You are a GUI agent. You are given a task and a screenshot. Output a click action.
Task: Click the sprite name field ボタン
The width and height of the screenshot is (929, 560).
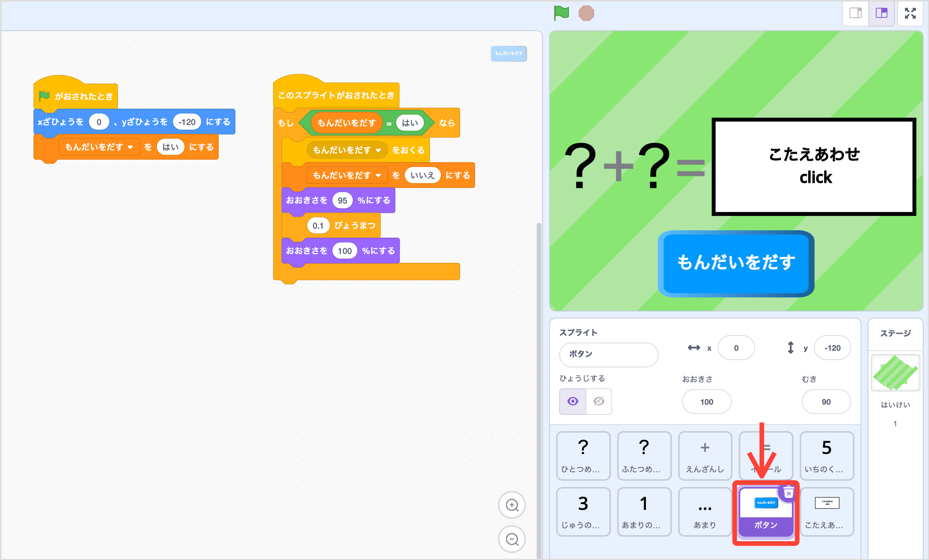point(608,354)
